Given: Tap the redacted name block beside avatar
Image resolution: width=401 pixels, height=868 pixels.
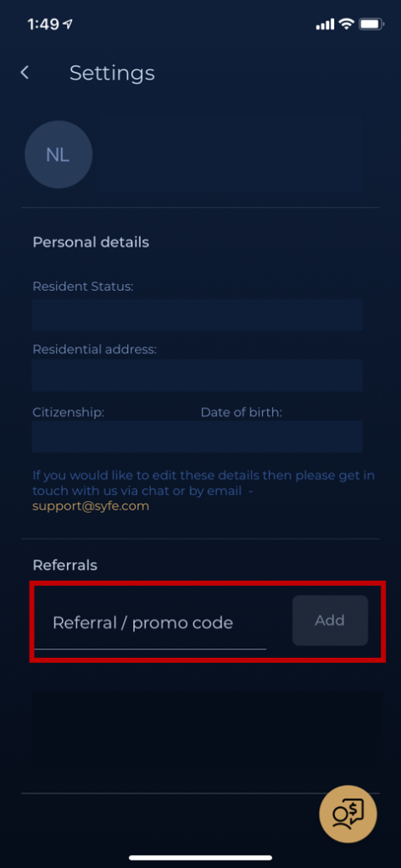Looking at the screenshot, I should click(x=231, y=154).
